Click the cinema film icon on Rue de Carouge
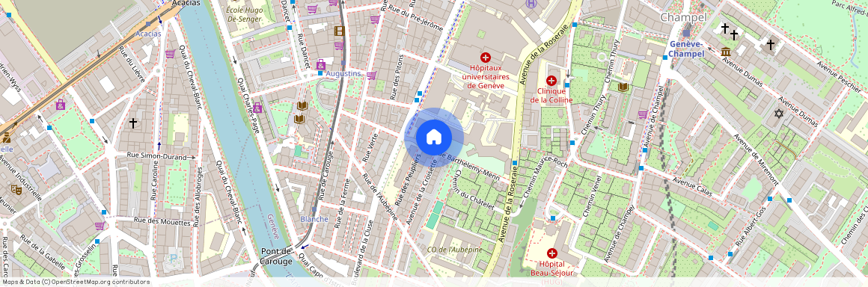This screenshot has width=868, height=287. 339,31
